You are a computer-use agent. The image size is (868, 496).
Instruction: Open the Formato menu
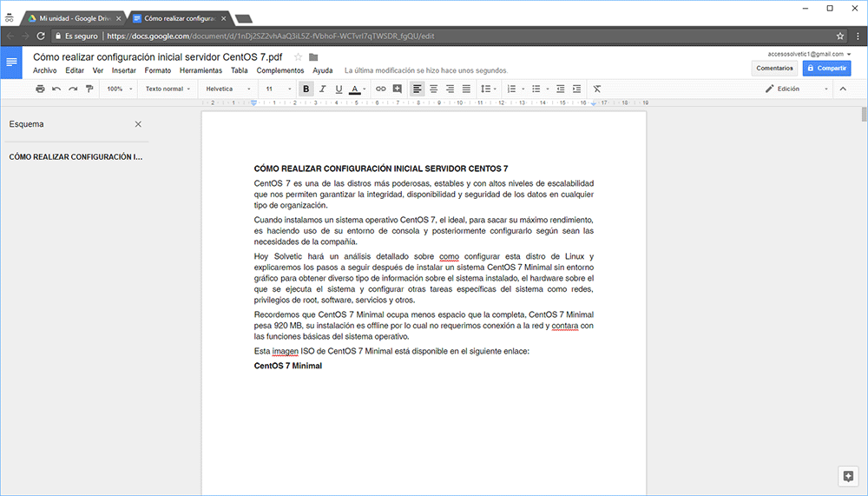[x=158, y=70]
